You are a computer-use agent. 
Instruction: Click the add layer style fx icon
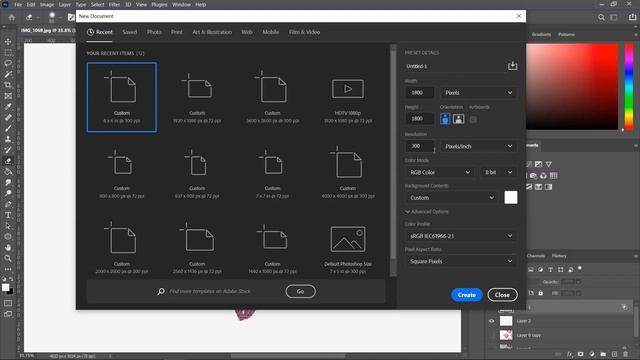pyautogui.click(x=570, y=354)
